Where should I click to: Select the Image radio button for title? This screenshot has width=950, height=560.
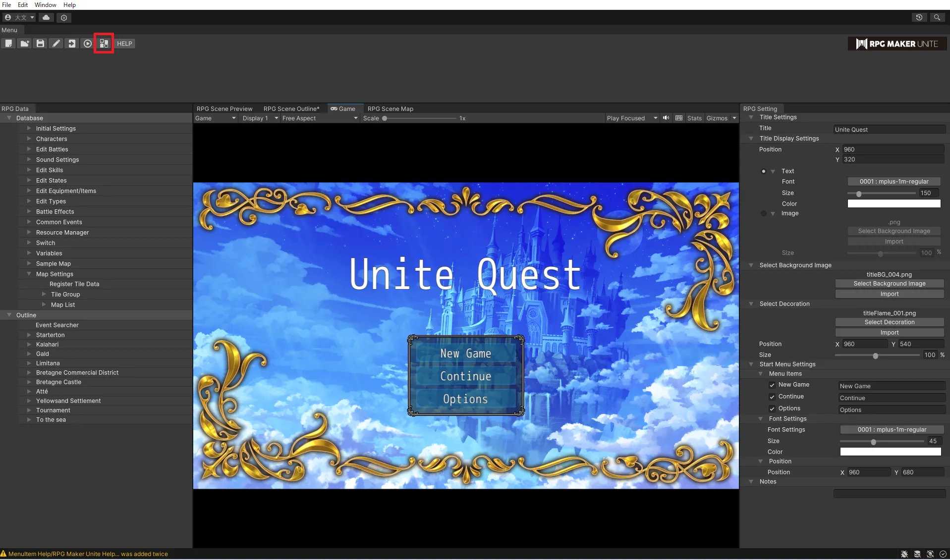[764, 213]
